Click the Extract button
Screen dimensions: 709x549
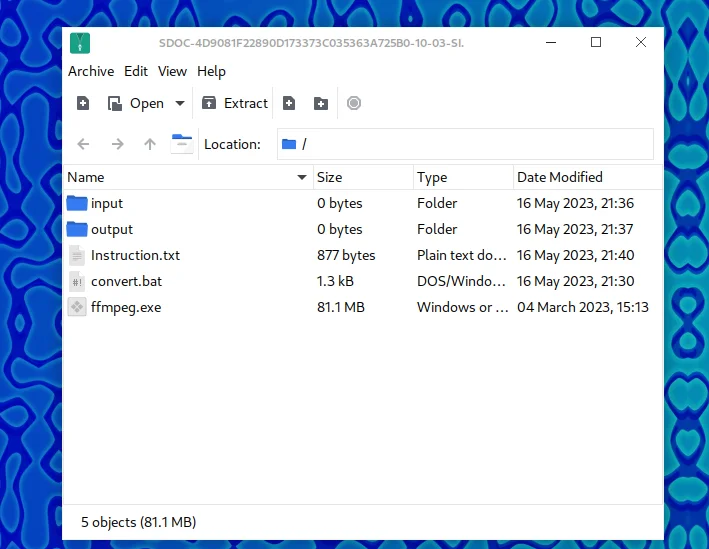pos(235,103)
